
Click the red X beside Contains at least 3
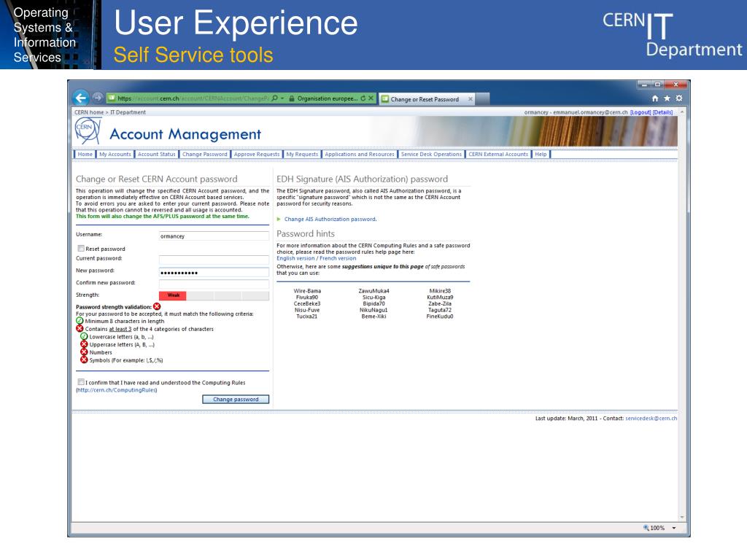click(x=80, y=329)
